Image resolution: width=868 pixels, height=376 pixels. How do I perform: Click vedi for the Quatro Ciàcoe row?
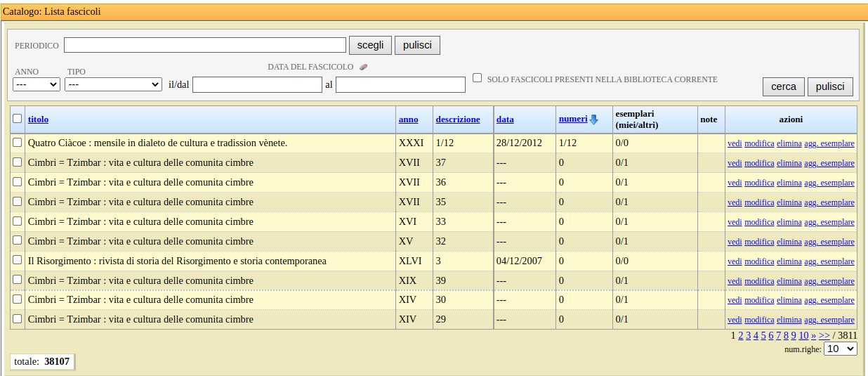pyautogui.click(x=735, y=143)
